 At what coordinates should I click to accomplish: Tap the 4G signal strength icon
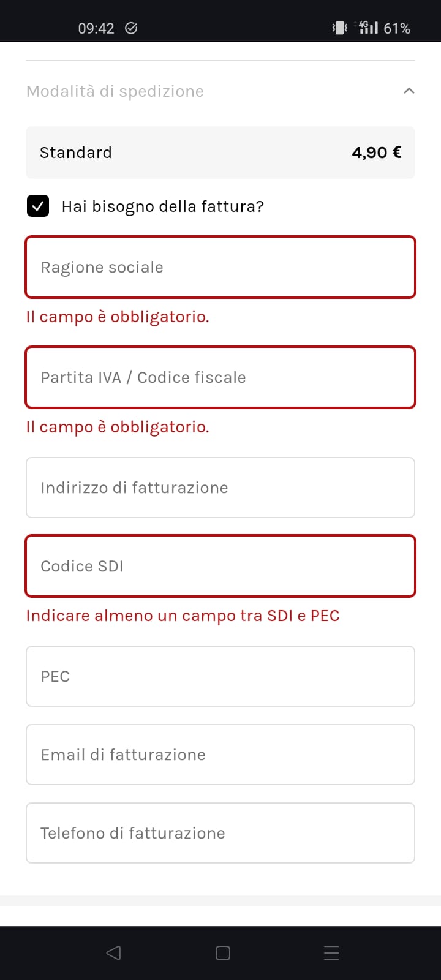(367, 28)
